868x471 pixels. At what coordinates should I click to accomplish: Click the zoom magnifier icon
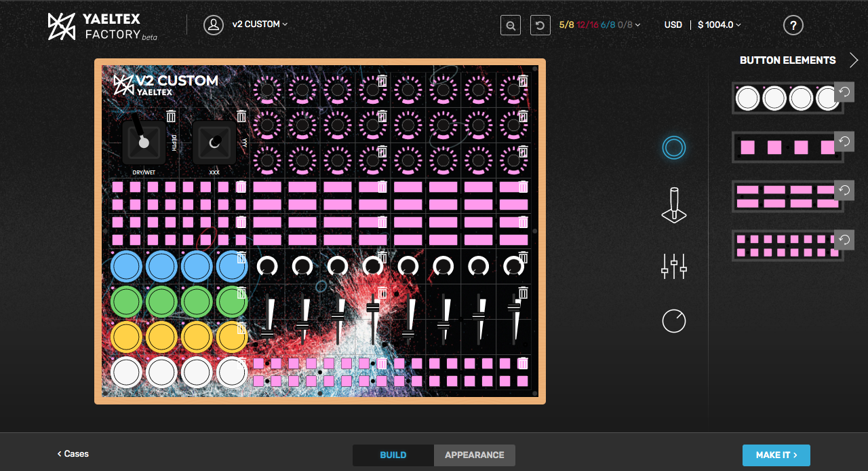[511, 25]
